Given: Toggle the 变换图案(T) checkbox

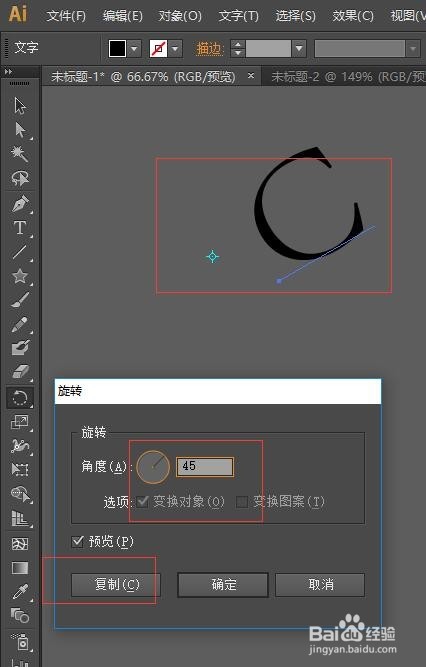Looking at the screenshot, I should [242, 502].
